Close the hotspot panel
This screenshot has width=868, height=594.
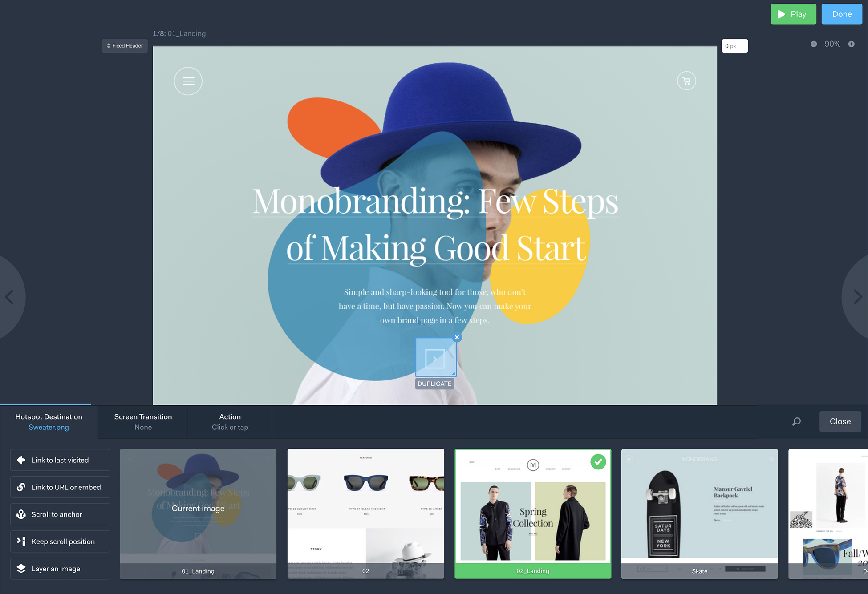[x=840, y=421]
